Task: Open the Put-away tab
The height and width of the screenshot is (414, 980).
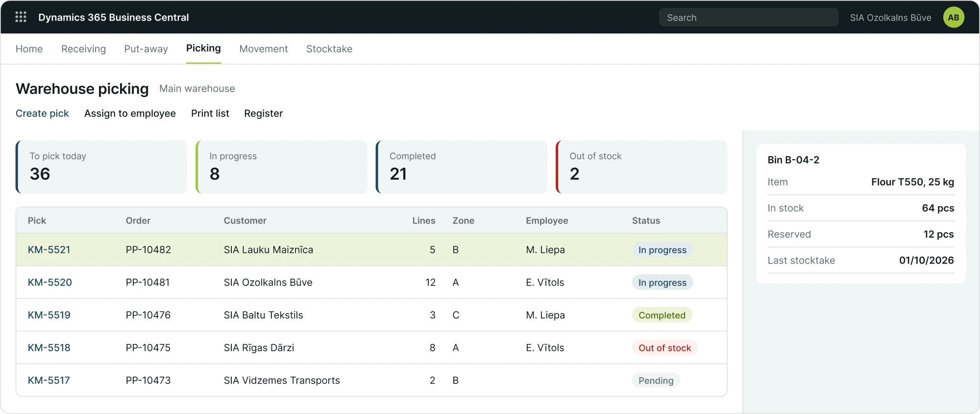Action: click(x=146, y=49)
